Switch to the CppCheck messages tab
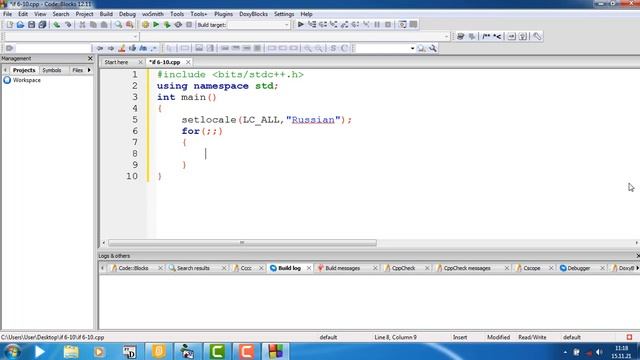 point(467,268)
